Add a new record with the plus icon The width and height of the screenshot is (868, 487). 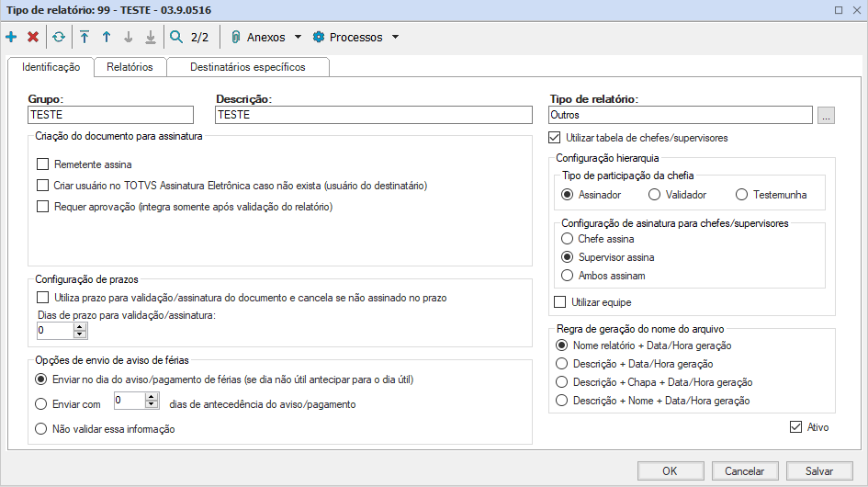[11, 37]
